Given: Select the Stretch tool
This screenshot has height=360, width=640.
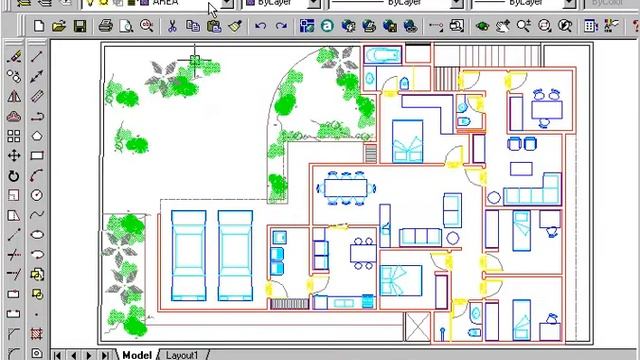Looking at the screenshot, I should [14, 215].
